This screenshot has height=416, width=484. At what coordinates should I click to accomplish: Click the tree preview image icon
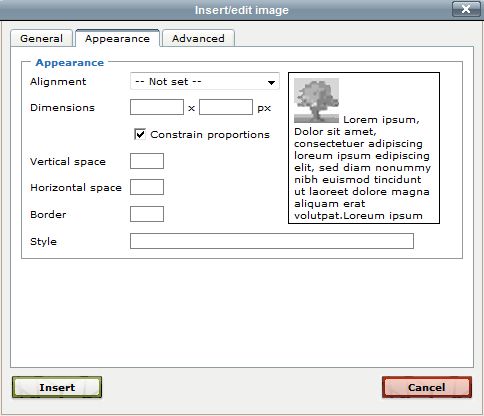tap(316, 101)
